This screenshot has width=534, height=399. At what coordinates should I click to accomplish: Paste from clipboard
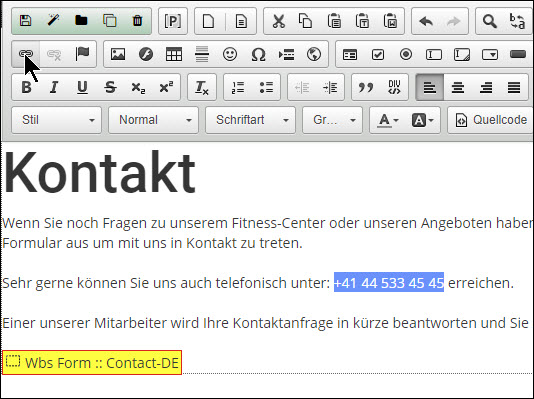coord(334,21)
